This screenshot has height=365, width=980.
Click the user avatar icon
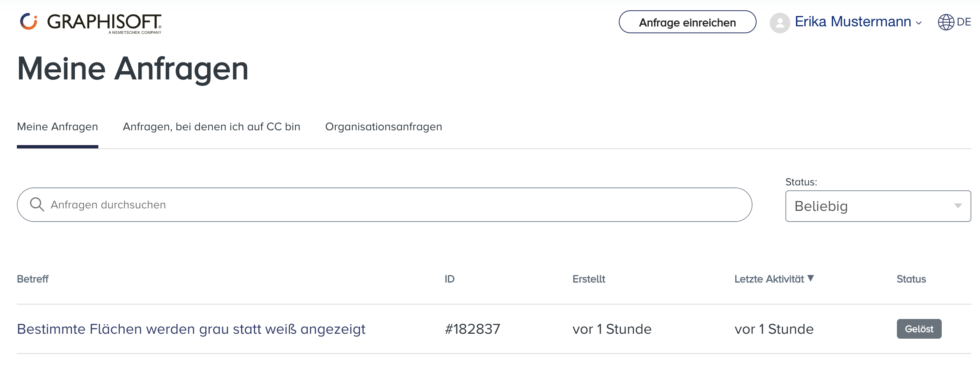point(780,23)
